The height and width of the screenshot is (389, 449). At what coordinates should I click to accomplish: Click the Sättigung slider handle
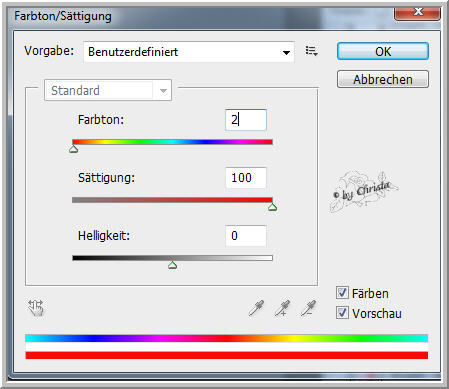pyautogui.click(x=273, y=207)
